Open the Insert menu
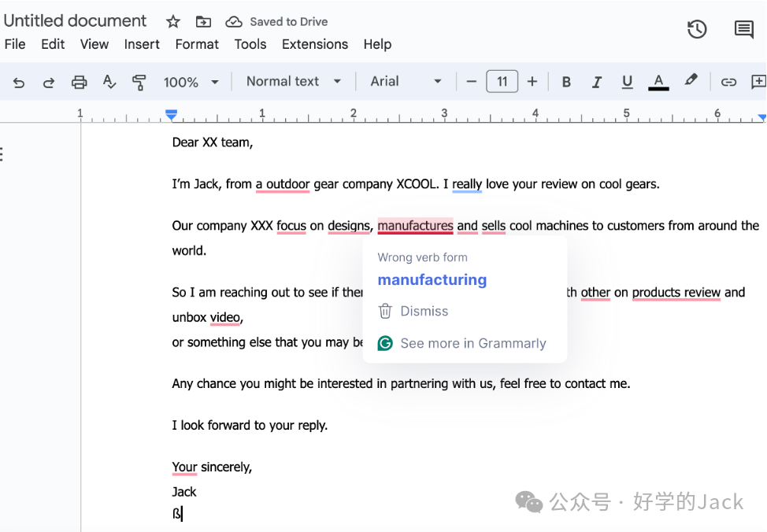The width and height of the screenshot is (767, 532). coord(142,45)
